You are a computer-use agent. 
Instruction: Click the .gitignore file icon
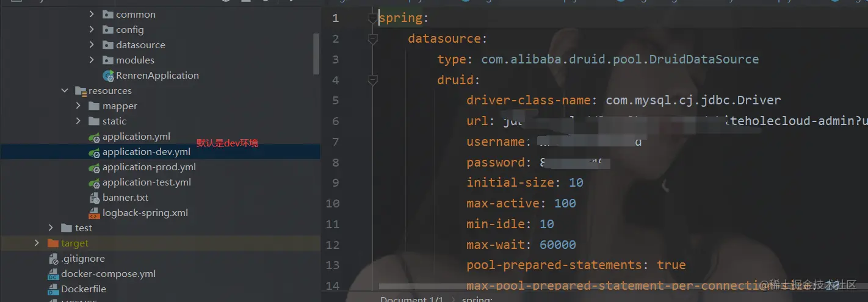tap(53, 259)
